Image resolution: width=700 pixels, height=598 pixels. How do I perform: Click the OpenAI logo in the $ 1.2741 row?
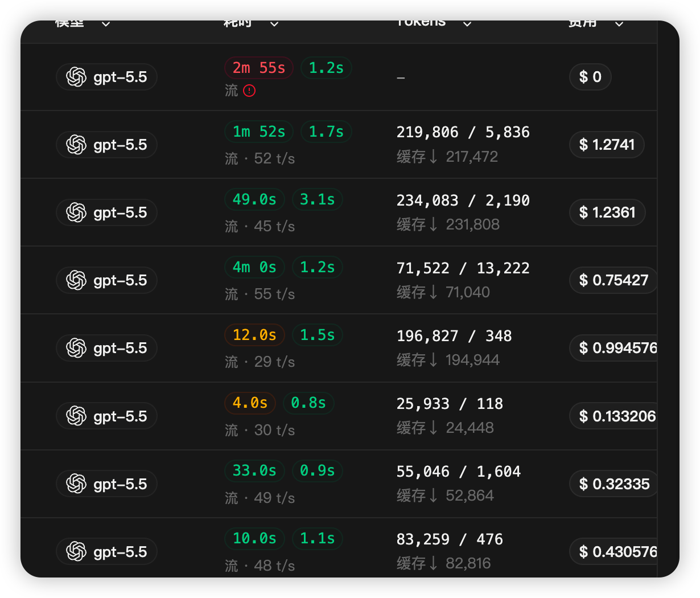(76, 145)
